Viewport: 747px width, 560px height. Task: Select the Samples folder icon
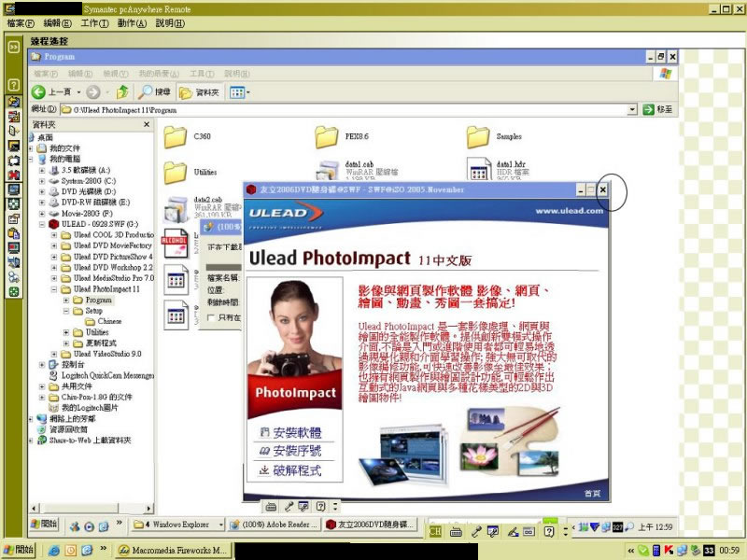pyautogui.click(x=478, y=137)
